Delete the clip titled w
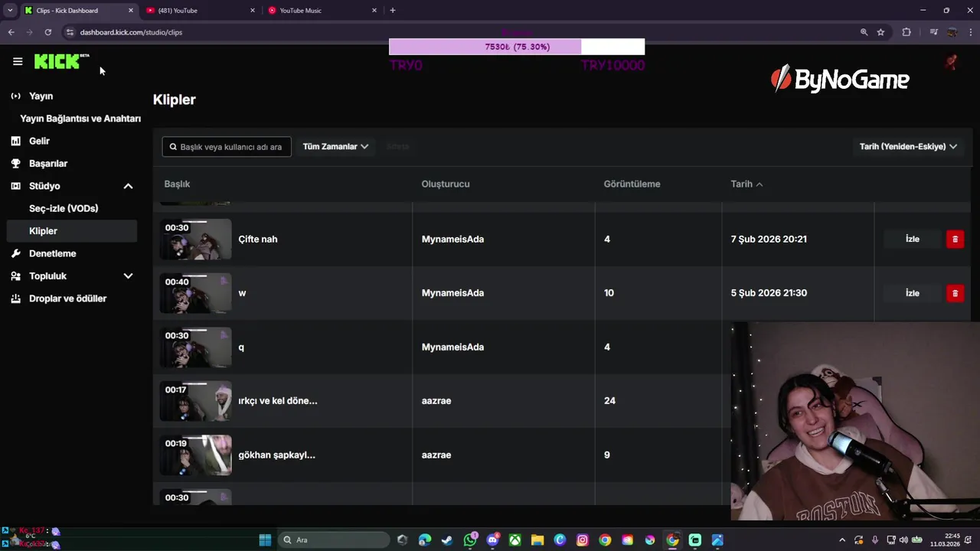This screenshot has width=980, height=551. 955,293
